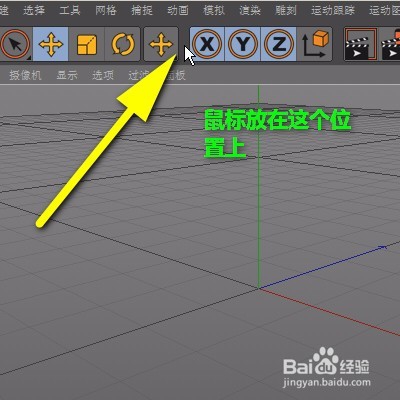Select the Rotate tool
Viewport: 400px width, 400px height.
[x=122, y=44]
